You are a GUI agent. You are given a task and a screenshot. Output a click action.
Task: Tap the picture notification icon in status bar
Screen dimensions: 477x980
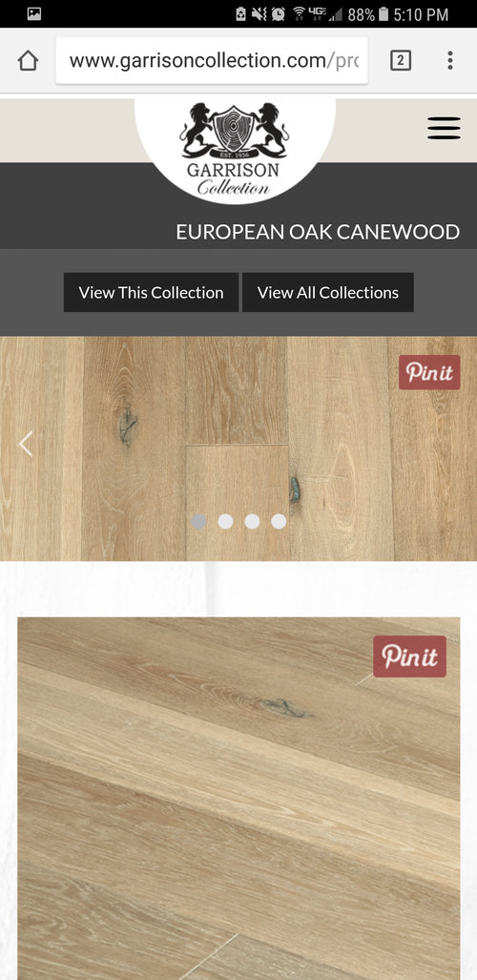click(x=34, y=13)
